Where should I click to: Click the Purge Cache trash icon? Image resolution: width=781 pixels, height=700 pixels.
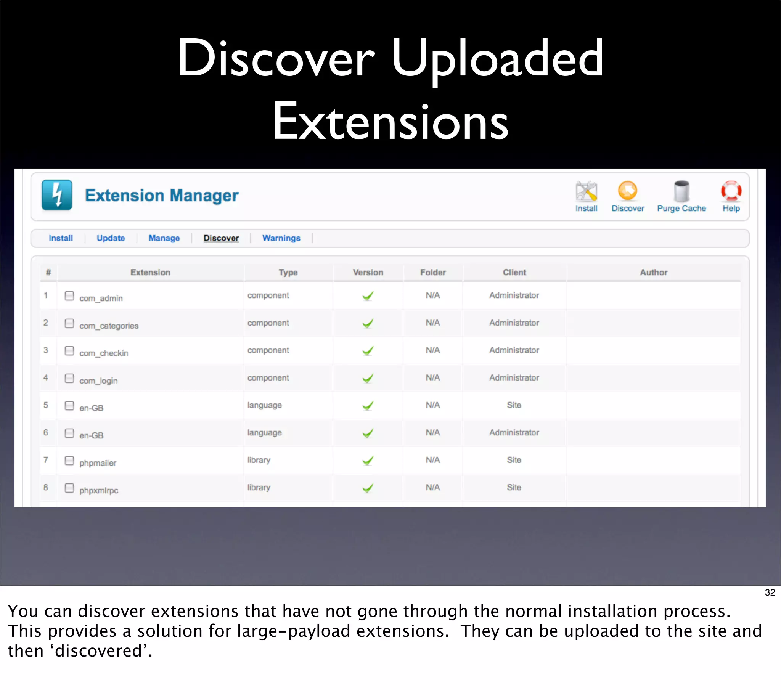681,191
